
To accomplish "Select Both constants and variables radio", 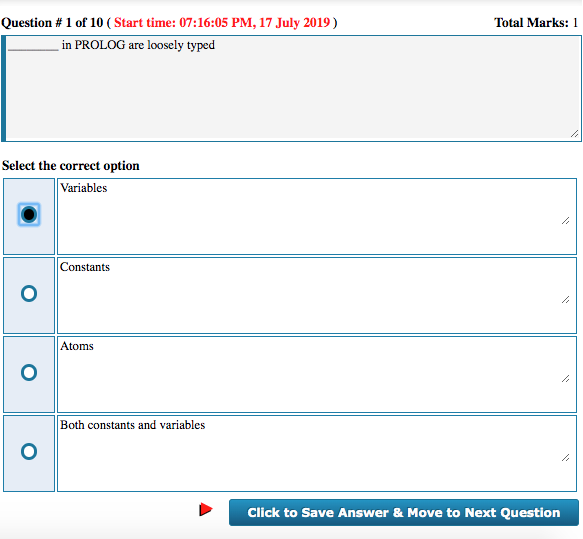I will click(29, 451).
